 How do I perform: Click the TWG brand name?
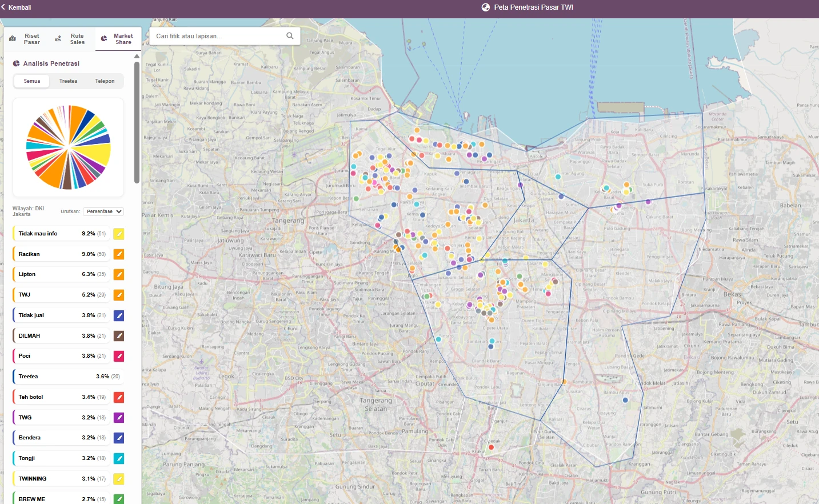[25, 418]
